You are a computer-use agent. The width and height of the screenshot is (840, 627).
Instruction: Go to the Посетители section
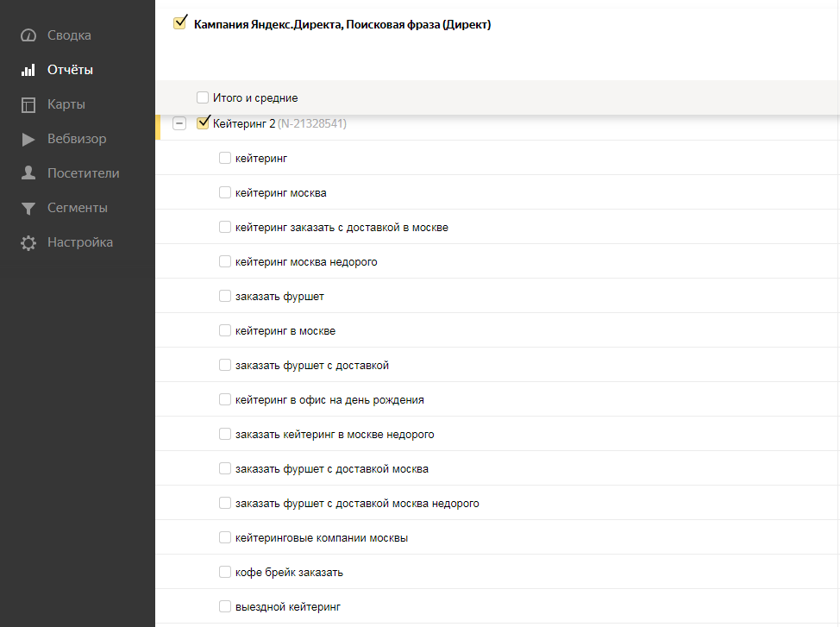(83, 173)
